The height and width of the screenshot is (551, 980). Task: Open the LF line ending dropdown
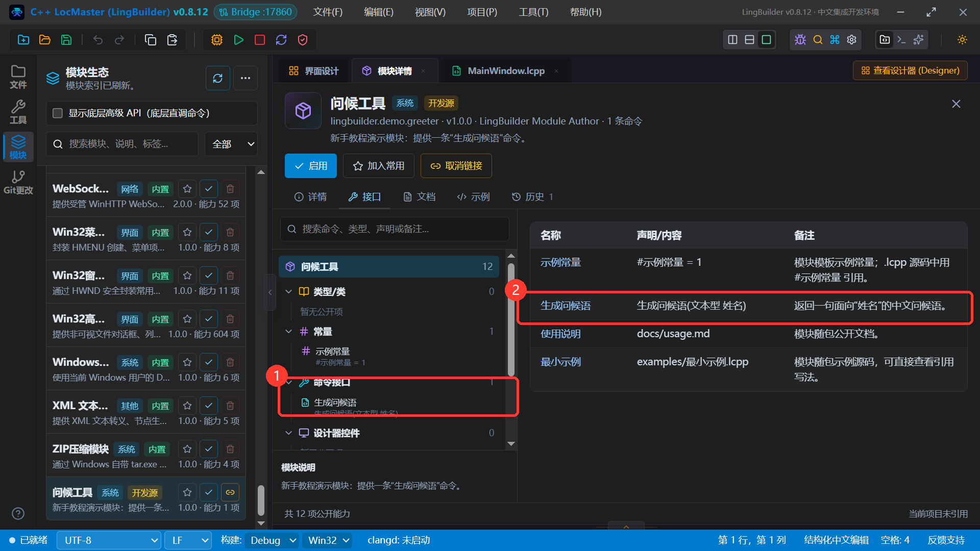[x=188, y=540]
